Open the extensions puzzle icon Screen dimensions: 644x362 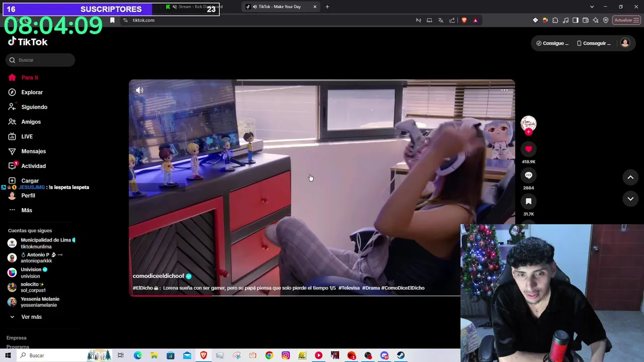pos(555,20)
